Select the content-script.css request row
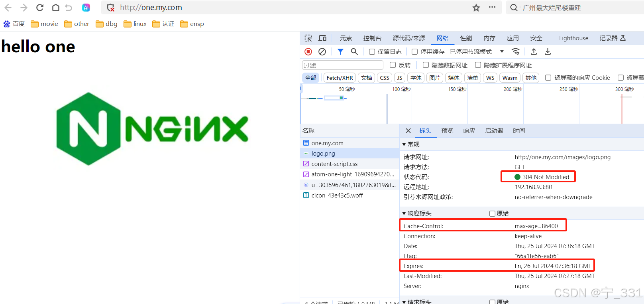644x304 pixels. [349, 164]
